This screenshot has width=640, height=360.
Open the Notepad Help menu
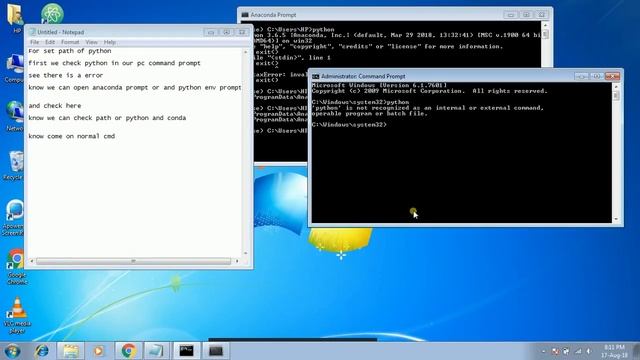click(109, 42)
